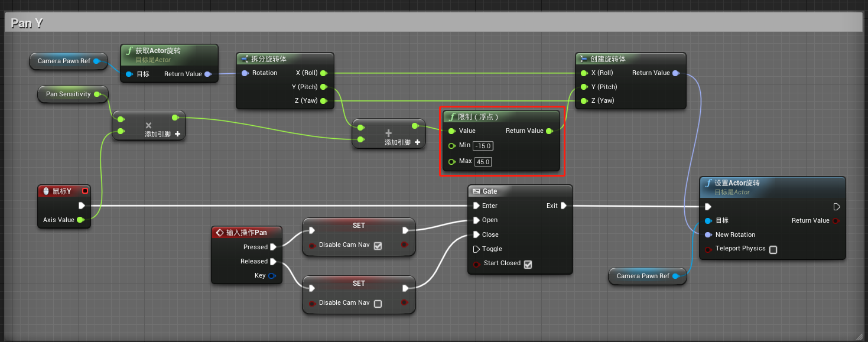868x342 pixels.
Task: Click the make struct icon on 创建旋转体
Action: 584,59
